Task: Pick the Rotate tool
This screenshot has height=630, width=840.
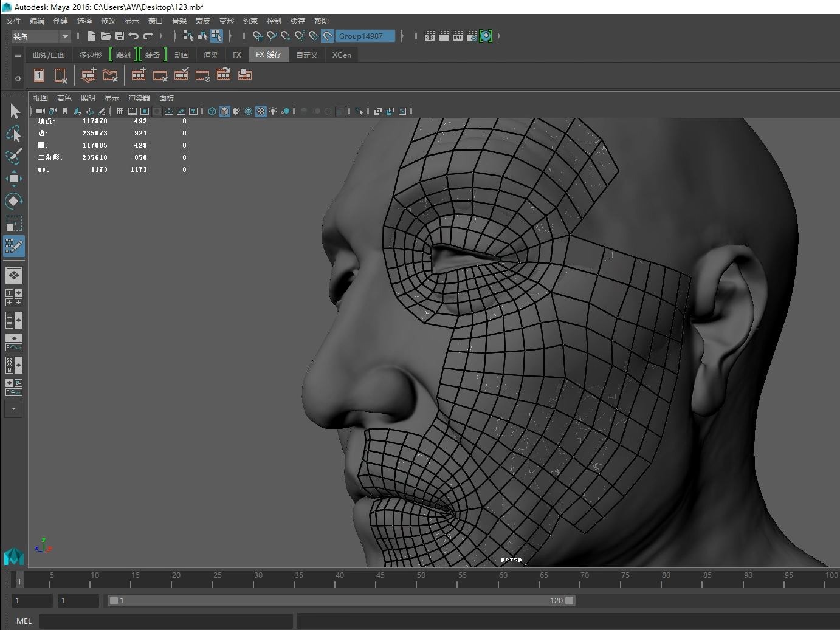Action: coord(13,201)
